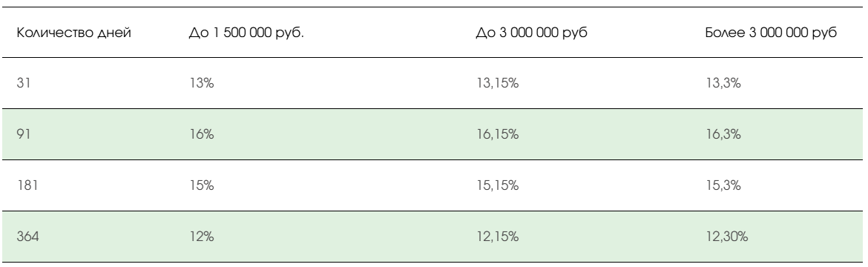Select the 364 days row label

pos(27,237)
